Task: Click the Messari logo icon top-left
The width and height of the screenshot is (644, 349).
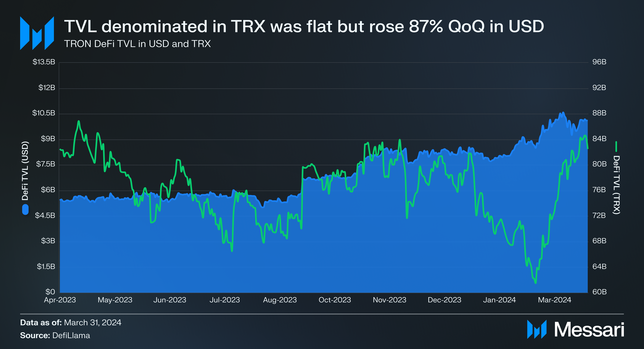Action: [37, 33]
